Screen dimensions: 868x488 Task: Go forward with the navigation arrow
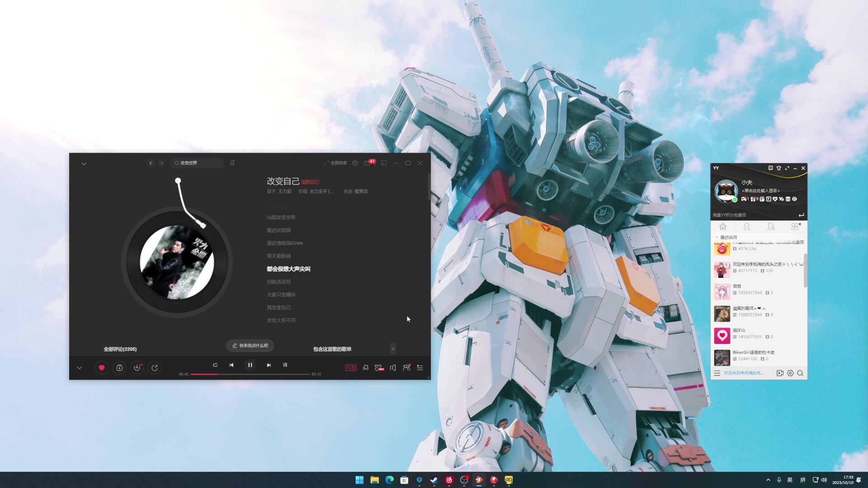(x=162, y=163)
